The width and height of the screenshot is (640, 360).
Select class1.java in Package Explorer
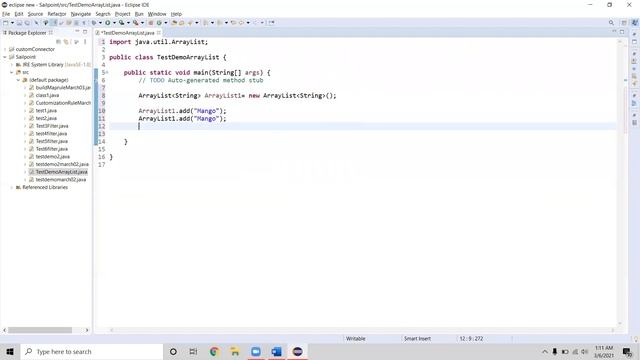point(47,95)
